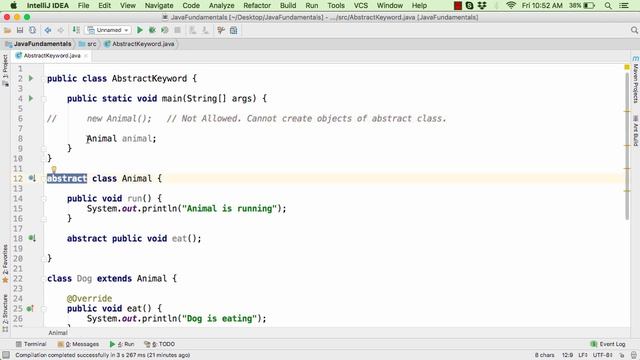Click the Build Project icon
Viewport: 640px width, 360px height.
point(76,30)
